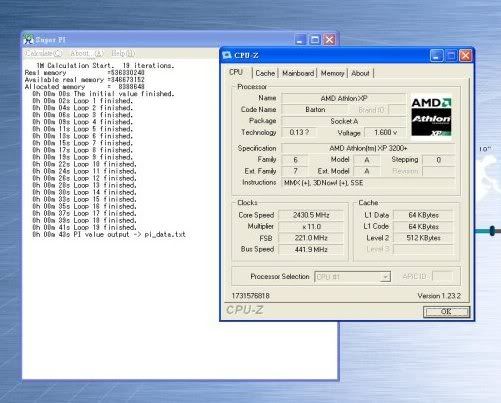Click the Available real memory line

point(85,80)
